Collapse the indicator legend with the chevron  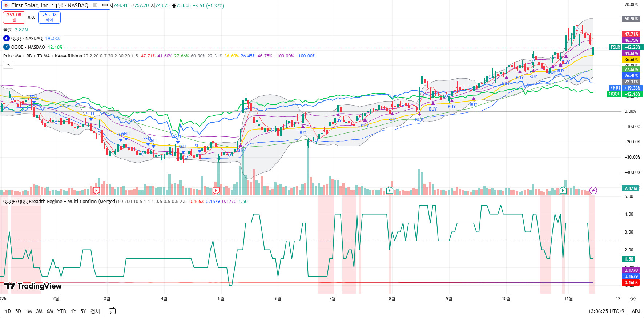[8, 65]
